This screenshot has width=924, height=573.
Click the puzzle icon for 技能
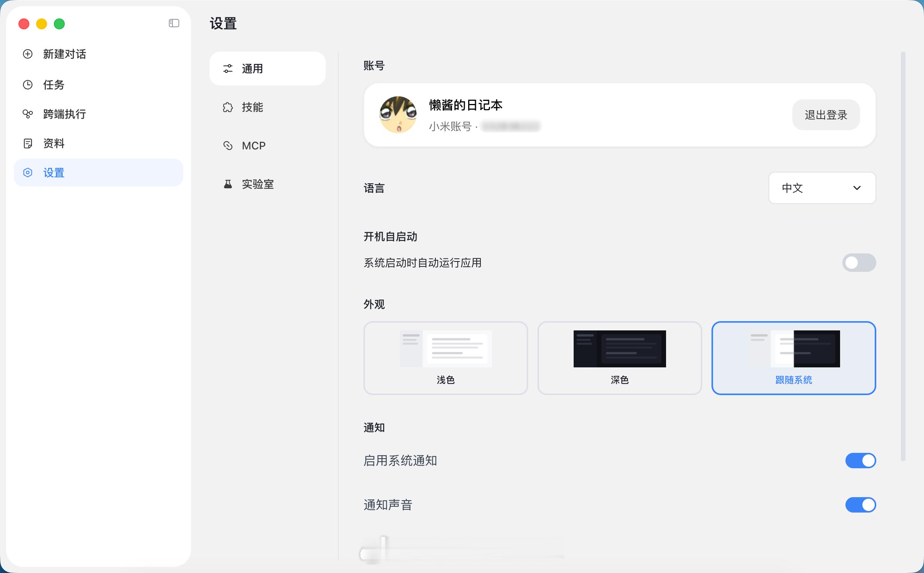(x=228, y=107)
